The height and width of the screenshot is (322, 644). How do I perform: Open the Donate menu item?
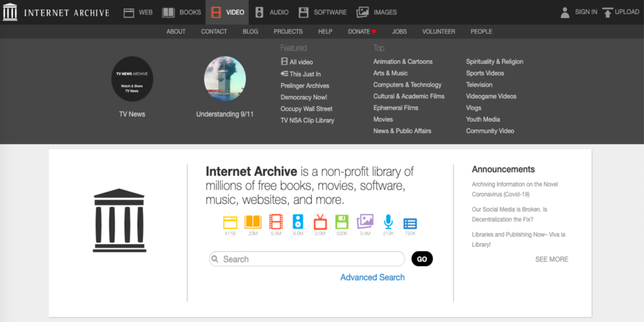pyautogui.click(x=362, y=31)
